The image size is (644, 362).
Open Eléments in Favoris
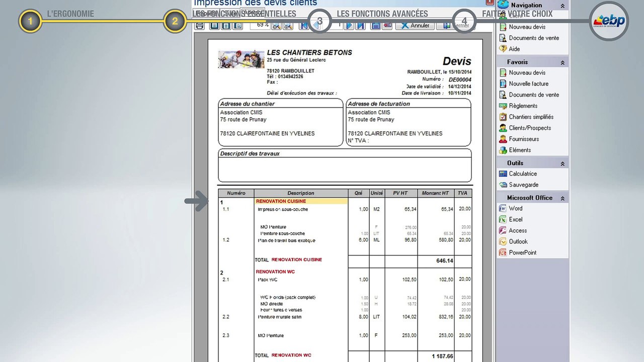point(520,150)
